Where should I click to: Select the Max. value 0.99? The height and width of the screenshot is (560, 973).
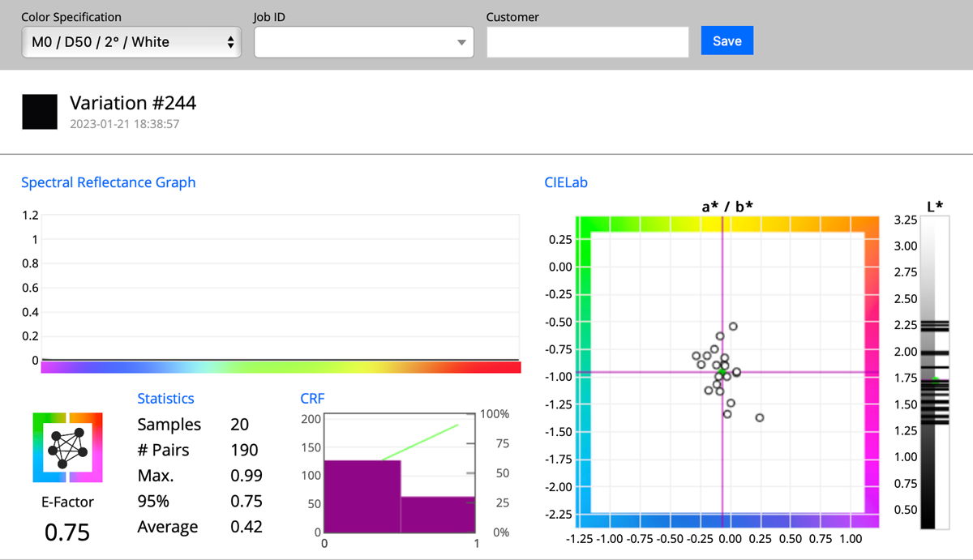[x=246, y=476]
